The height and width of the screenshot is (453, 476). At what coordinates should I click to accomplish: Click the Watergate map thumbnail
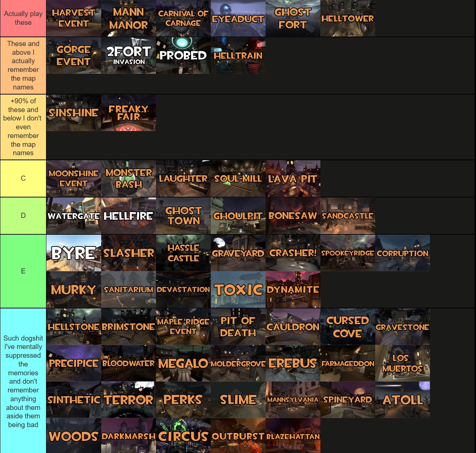point(74,216)
